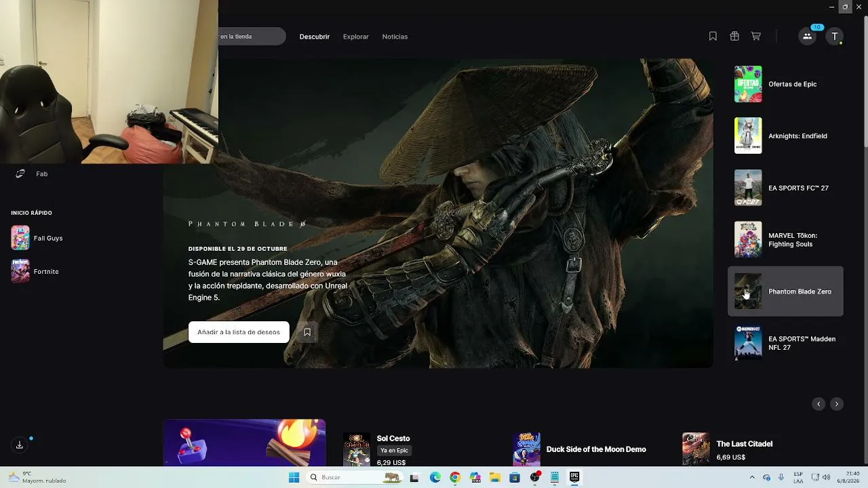868x488 pixels.
Task: Switch to the Noticias tab
Action: (395, 37)
